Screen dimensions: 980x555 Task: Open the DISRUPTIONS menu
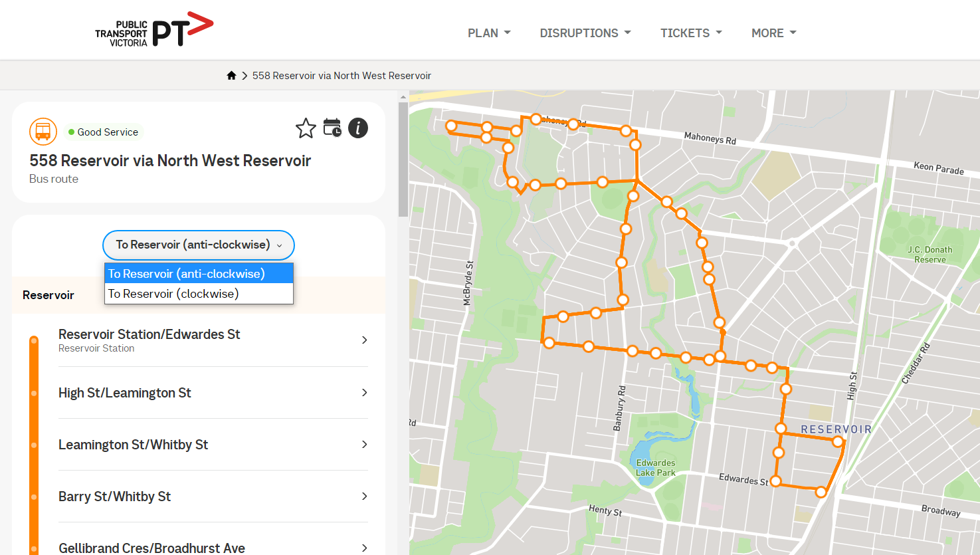(x=585, y=33)
